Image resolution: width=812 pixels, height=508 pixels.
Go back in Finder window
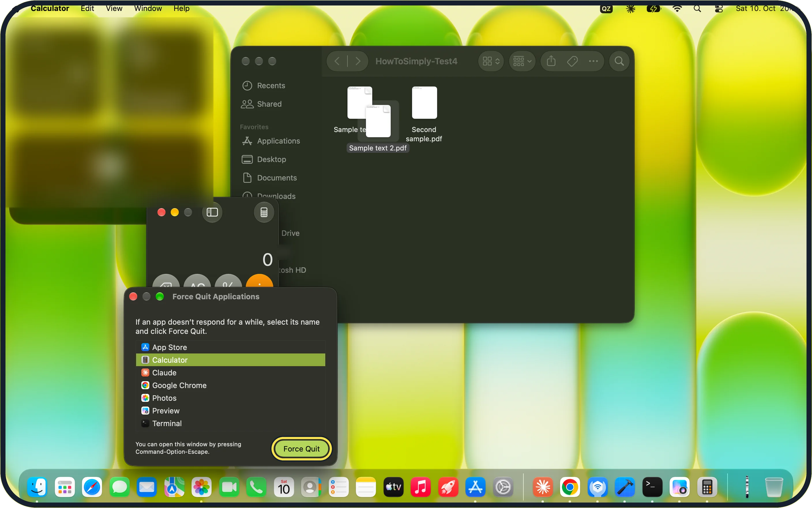[337, 61]
